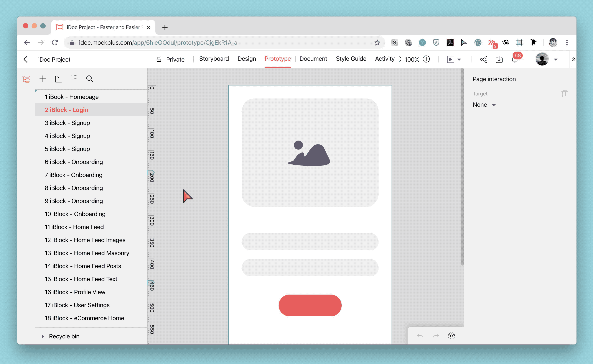Select page 10 iBlock - Onboarding
This screenshot has width=593, height=364.
[91, 214]
